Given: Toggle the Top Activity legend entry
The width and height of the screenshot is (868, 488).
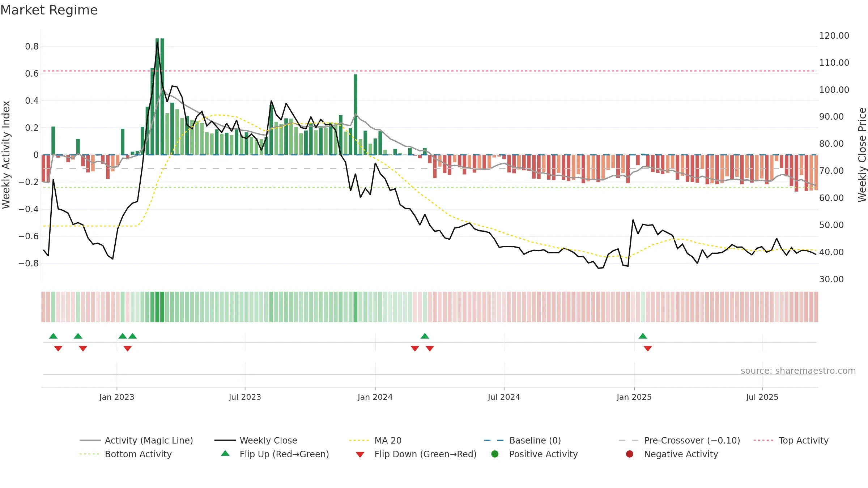Looking at the screenshot, I should (x=791, y=440).
